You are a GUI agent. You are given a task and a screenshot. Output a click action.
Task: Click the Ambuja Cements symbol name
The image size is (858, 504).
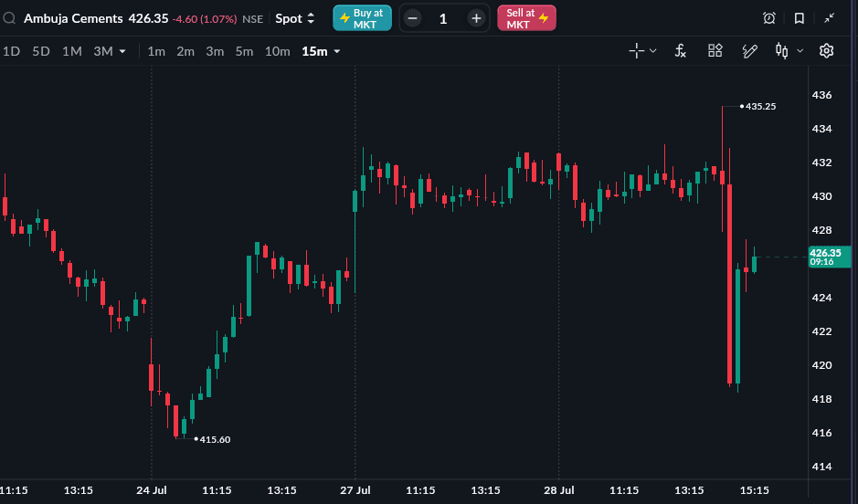point(73,18)
